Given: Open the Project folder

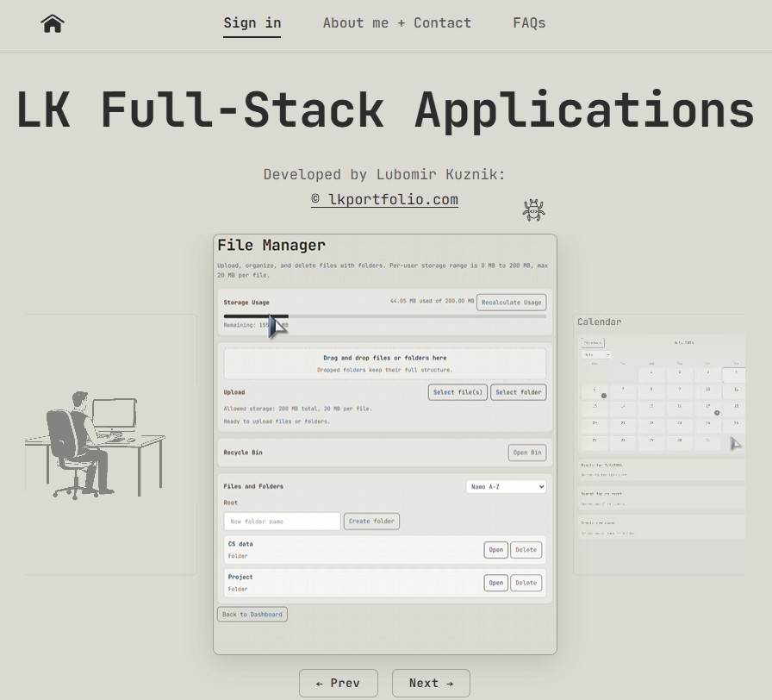Looking at the screenshot, I should tap(495, 583).
